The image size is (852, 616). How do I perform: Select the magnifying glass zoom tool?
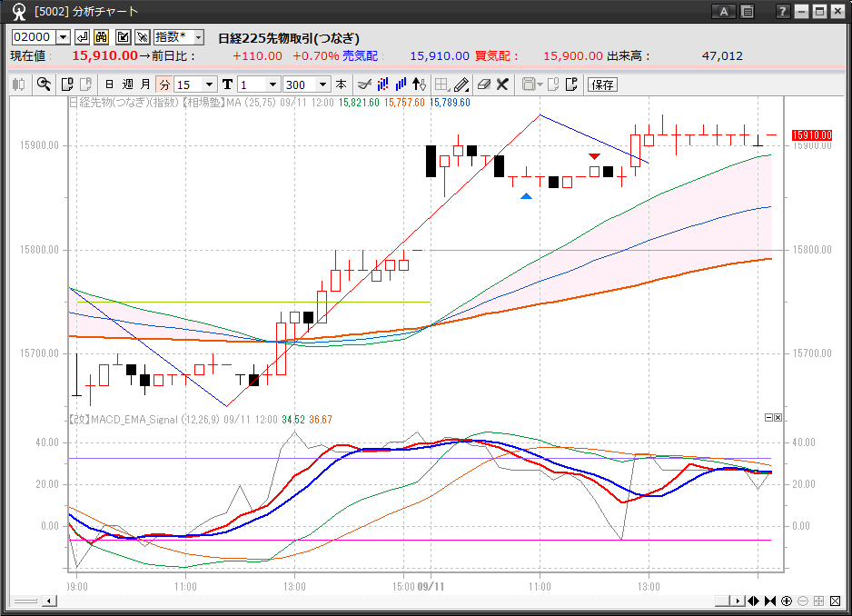(43, 84)
